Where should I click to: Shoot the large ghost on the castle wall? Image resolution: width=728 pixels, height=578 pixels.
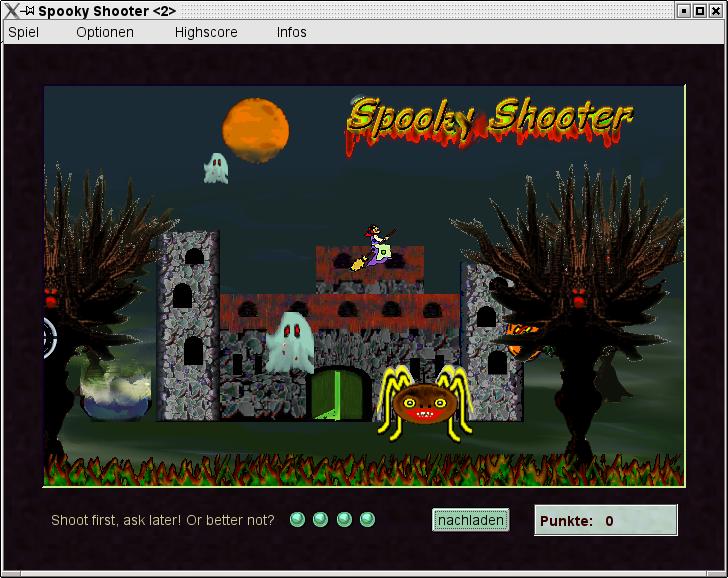(291, 343)
